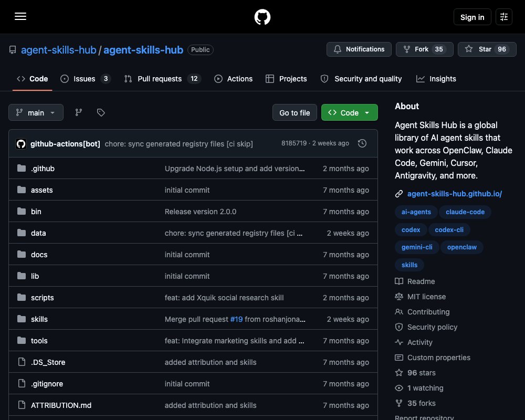Viewport: 525px width, 420px height.
Task: Click the Activity pulse icon
Action: (399, 342)
